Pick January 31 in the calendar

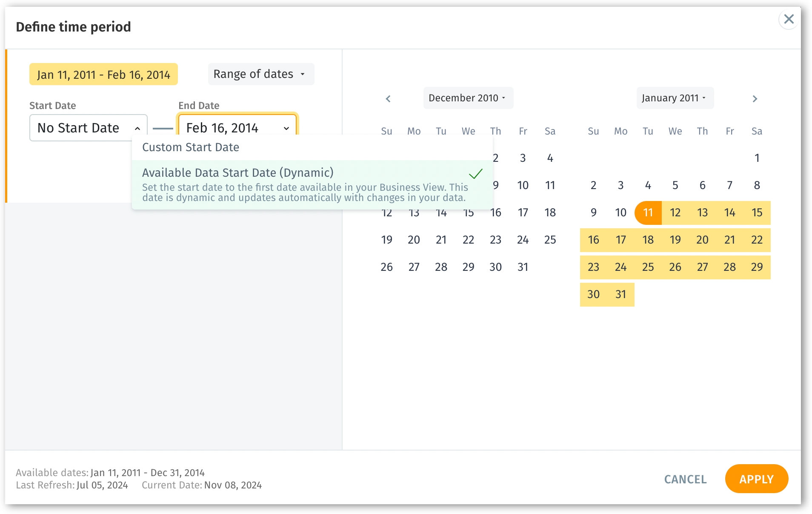coord(620,294)
